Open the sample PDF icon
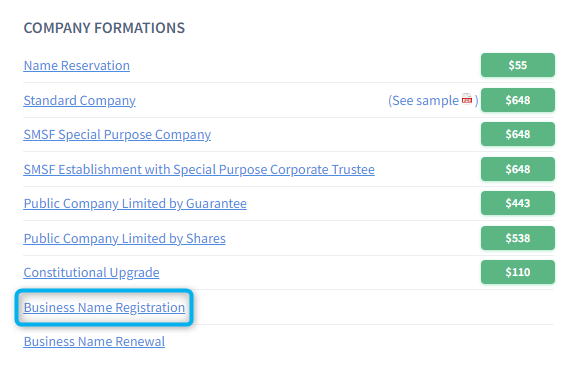 (467, 99)
